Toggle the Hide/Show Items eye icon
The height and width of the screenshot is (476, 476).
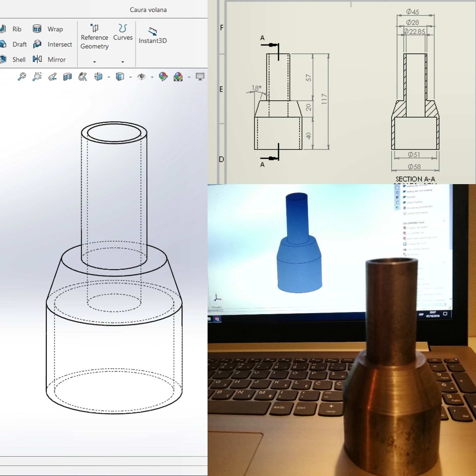pos(142,77)
